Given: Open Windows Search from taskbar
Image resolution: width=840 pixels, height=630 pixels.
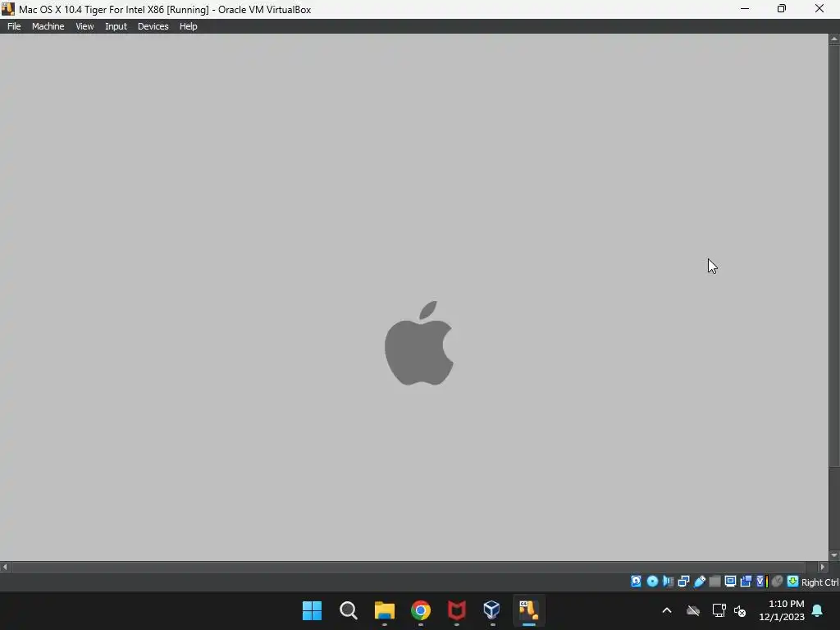Looking at the screenshot, I should [348, 610].
